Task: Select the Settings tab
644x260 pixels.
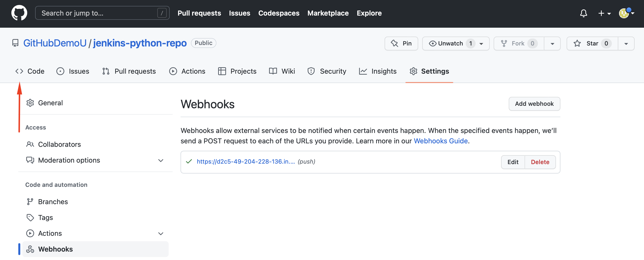Action: tap(429, 71)
